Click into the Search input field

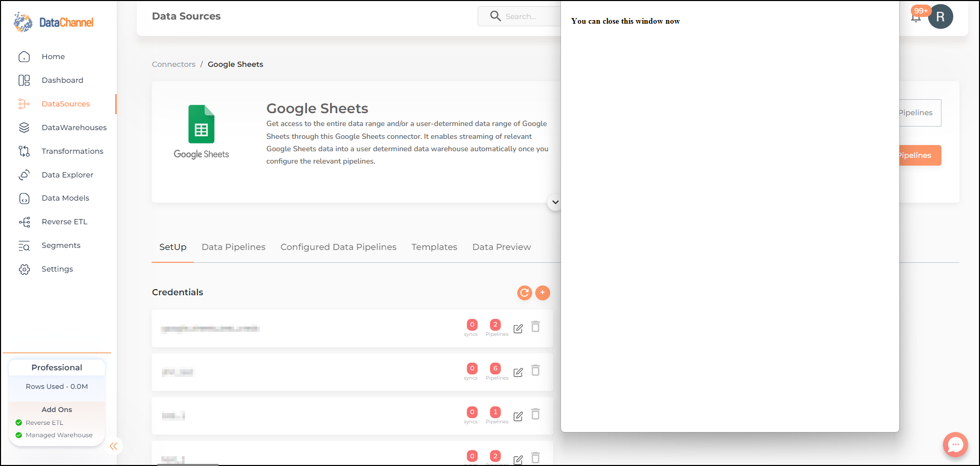[x=519, y=16]
